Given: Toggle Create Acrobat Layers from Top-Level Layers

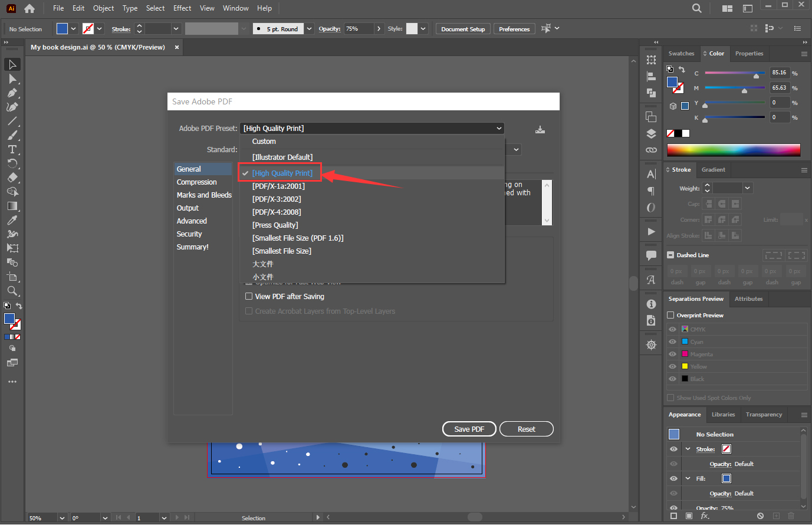Looking at the screenshot, I should click(x=249, y=311).
